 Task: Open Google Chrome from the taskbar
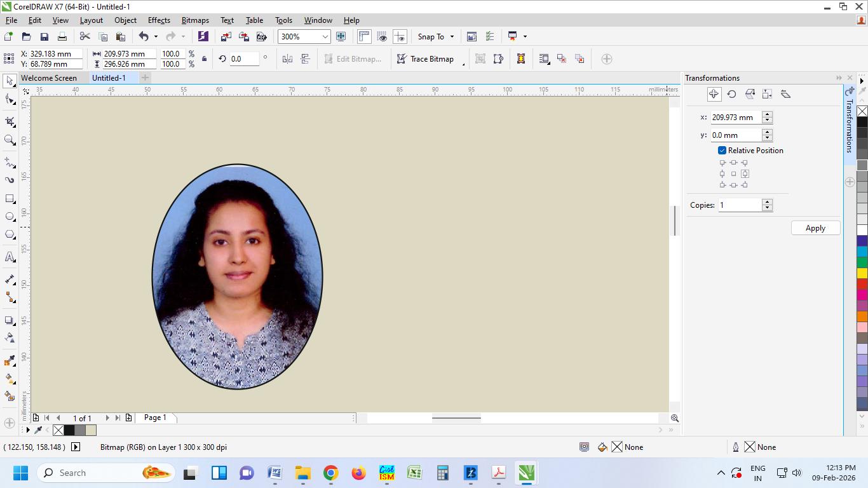(330, 473)
